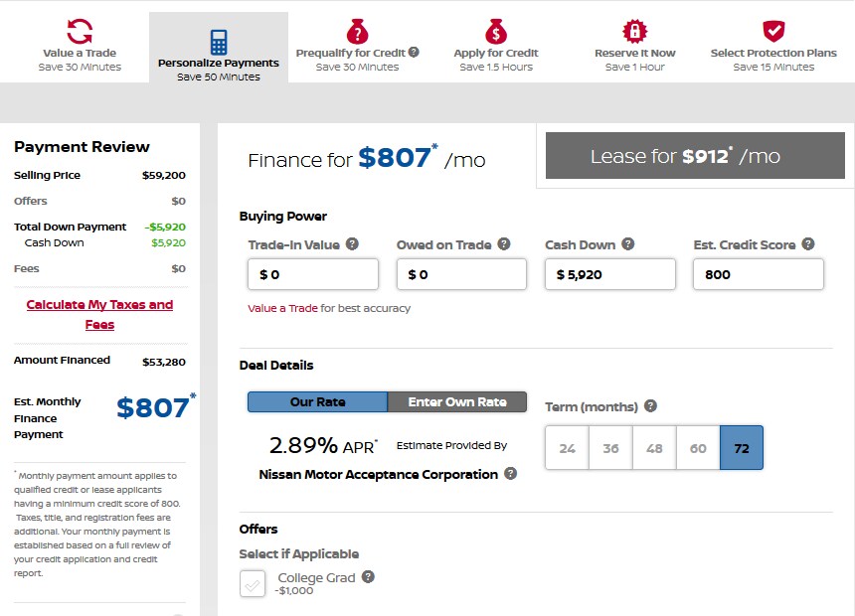Viewport: 855px width, 616px height.
Task: Click the Cash Down input field
Action: point(609,274)
